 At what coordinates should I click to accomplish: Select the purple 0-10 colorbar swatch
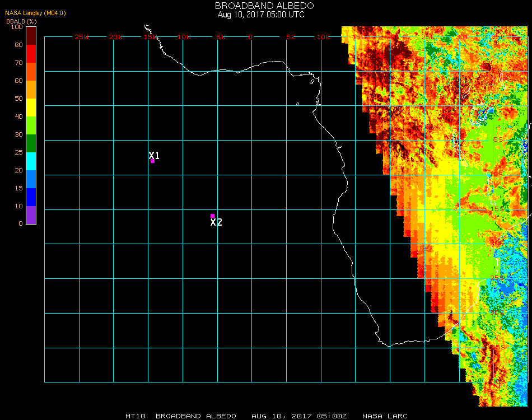point(31,215)
